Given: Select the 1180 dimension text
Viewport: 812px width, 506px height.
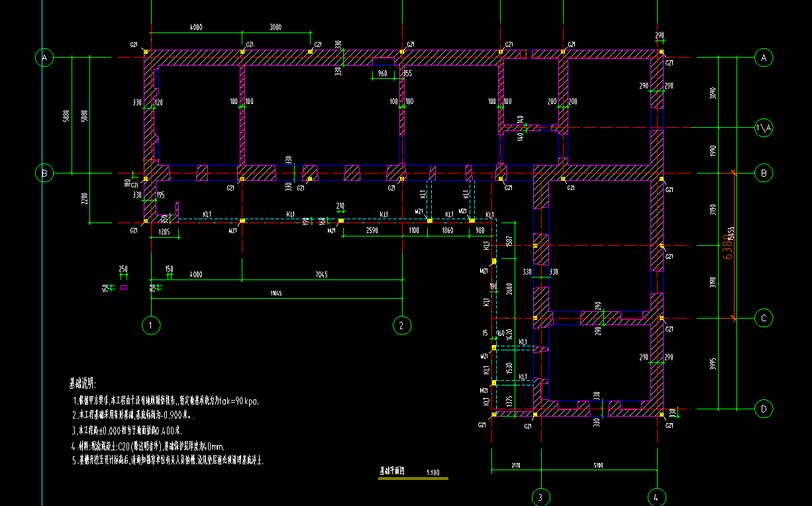Looking at the screenshot, I should (x=414, y=230).
